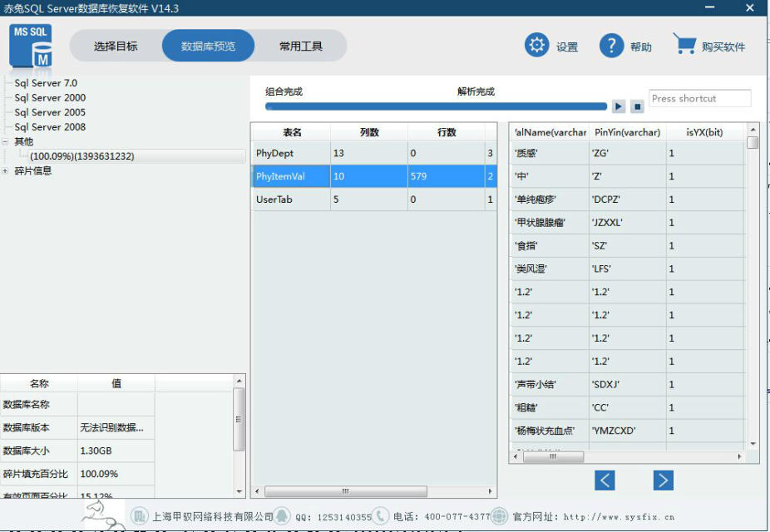Click the Press shortcut input field
The height and width of the screenshot is (532, 770).
pos(700,99)
